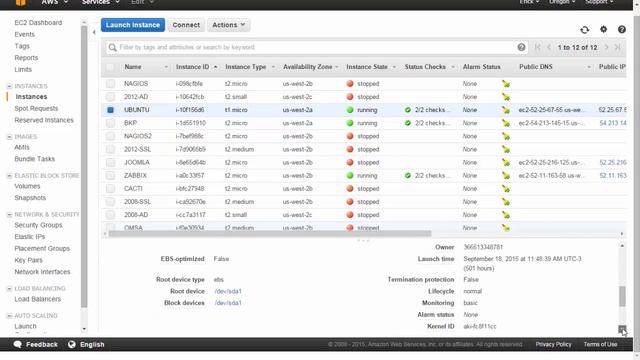Open the Name column dropdown arrow
Screen dimensions: 640x360
pyautogui.click(x=166, y=67)
